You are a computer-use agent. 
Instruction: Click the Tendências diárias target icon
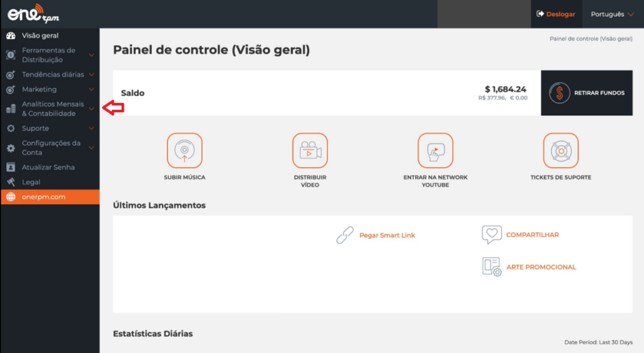pos(11,75)
